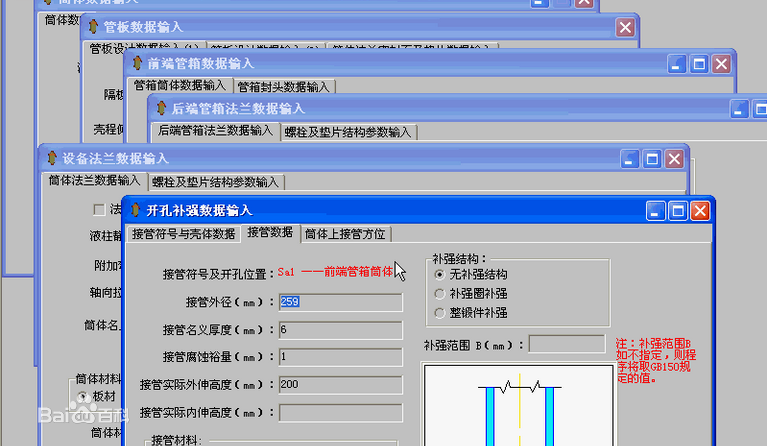Screen dimensions: 767x446
Task: Open the 筒体上接管方位 tab
Action: 345,234
